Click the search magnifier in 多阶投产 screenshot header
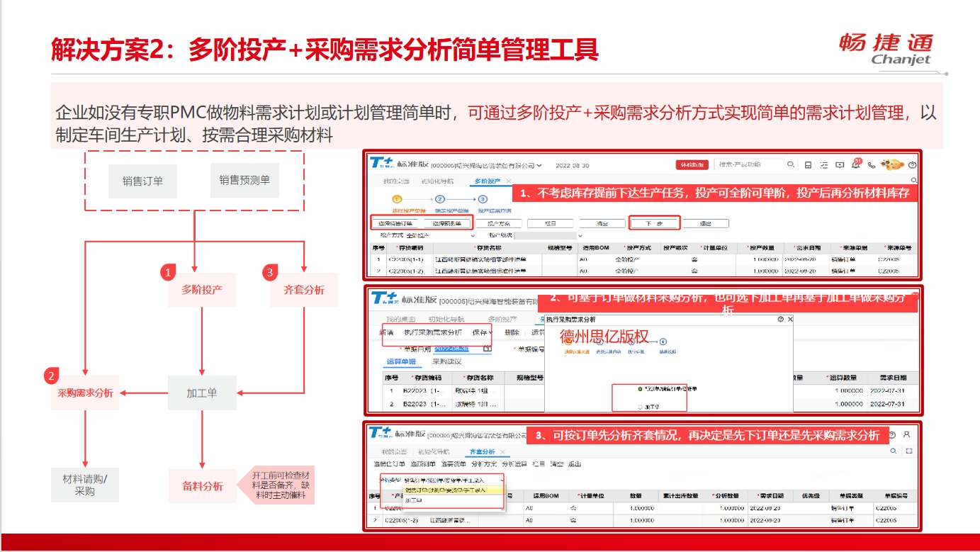980x552 pixels. pos(790,164)
